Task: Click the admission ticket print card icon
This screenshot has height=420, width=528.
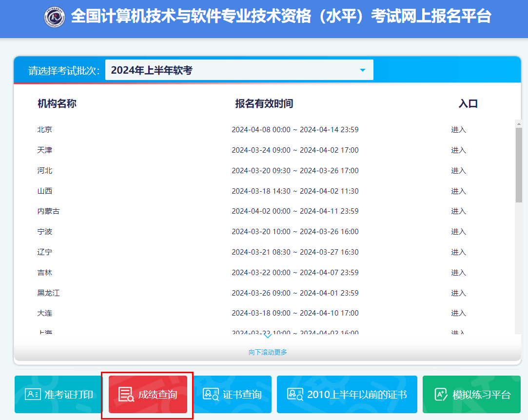Action: (33, 394)
